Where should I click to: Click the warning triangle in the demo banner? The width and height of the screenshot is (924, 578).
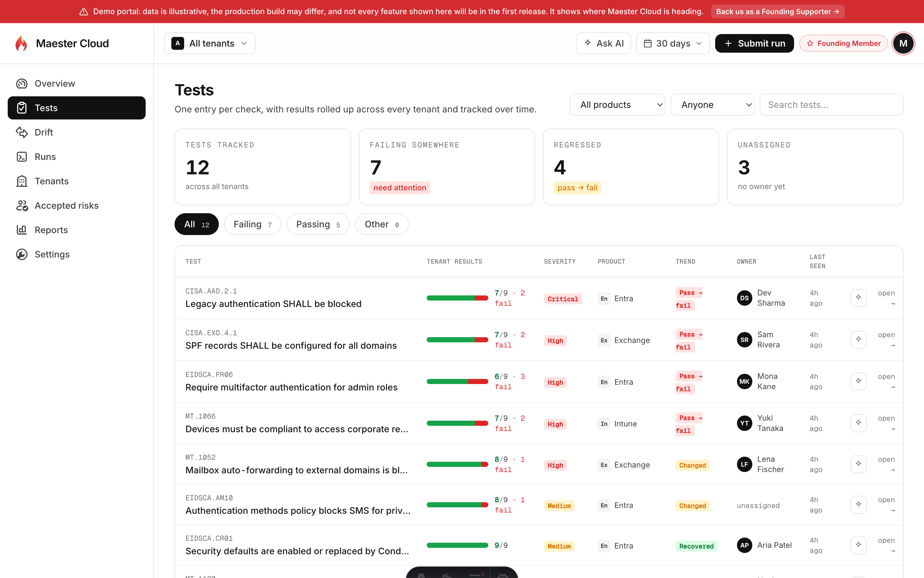point(84,12)
